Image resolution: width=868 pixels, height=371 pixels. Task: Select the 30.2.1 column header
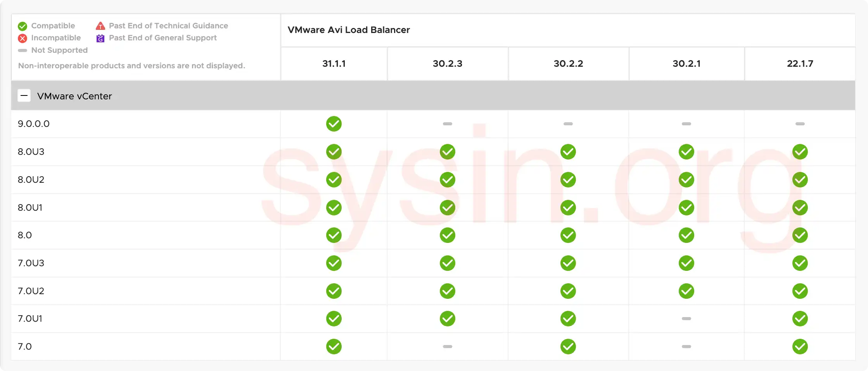[x=686, y=64]
